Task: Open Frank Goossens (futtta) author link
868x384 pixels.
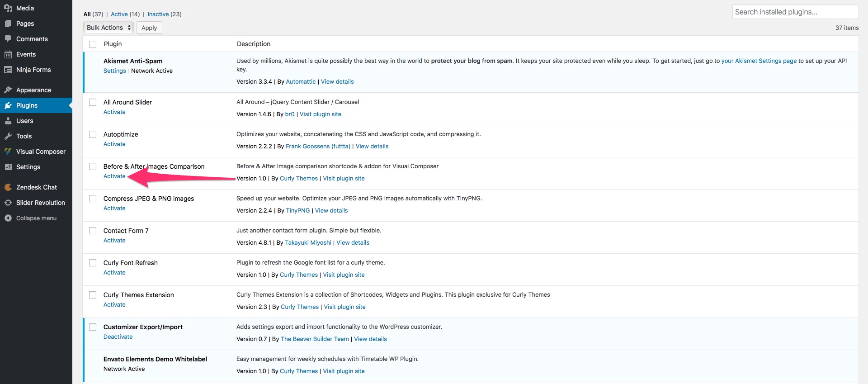Action: (x=318, y=147)
